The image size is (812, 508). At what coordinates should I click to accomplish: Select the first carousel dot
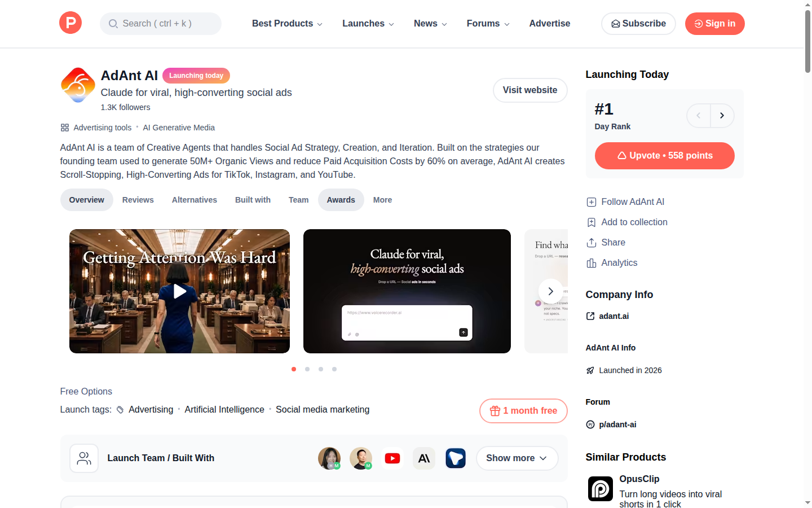tap(294, 369)
